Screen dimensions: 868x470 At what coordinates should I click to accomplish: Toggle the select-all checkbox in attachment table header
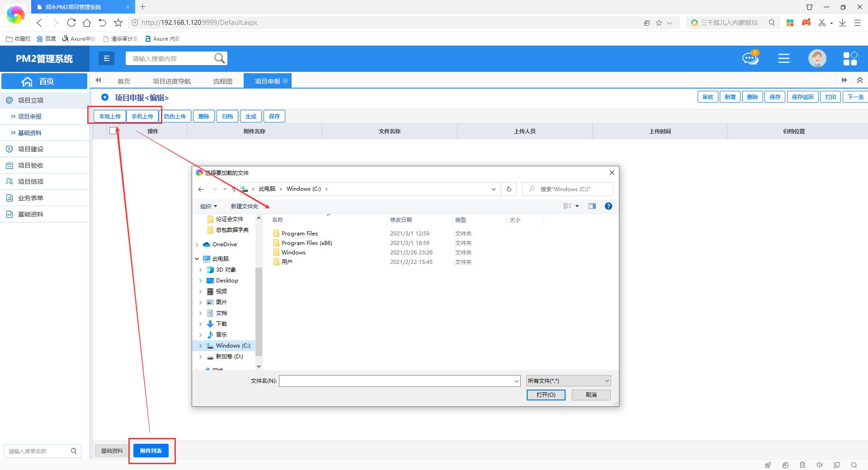click(x=113, y=131)
